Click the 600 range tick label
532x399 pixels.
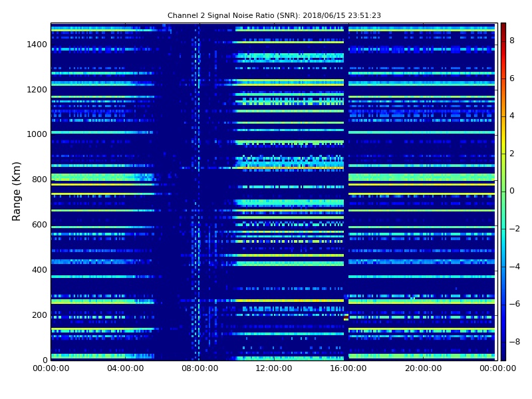coord(39,225)
